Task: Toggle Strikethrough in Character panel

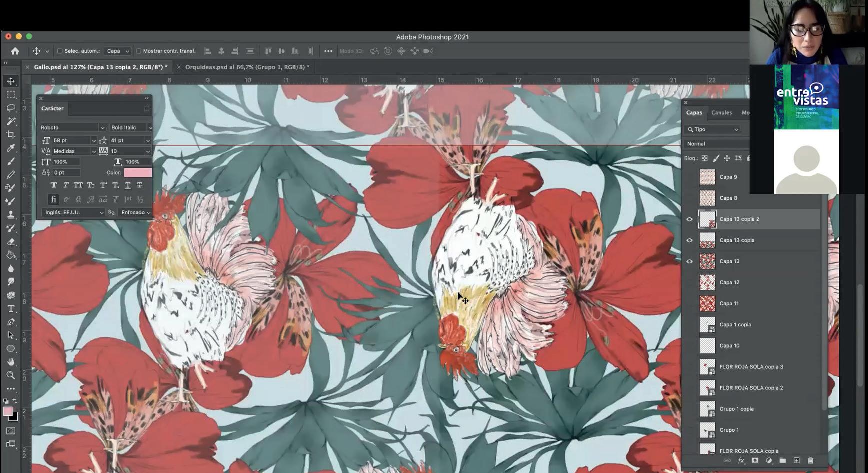Action: click(140, 185)
